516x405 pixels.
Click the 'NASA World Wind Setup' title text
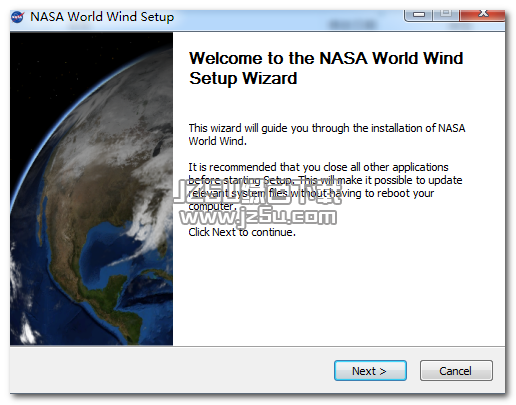[x=102, y=17]
